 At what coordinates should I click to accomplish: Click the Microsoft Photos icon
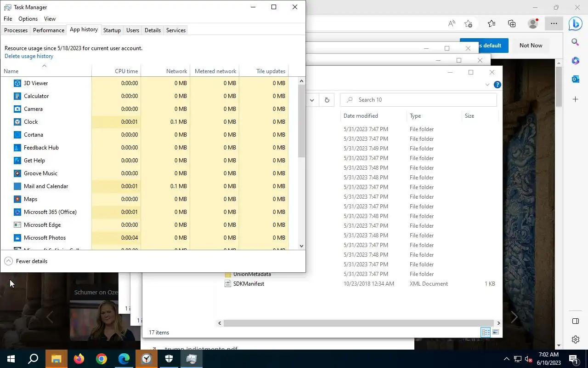pyautogui.click(x=17, y=238)
